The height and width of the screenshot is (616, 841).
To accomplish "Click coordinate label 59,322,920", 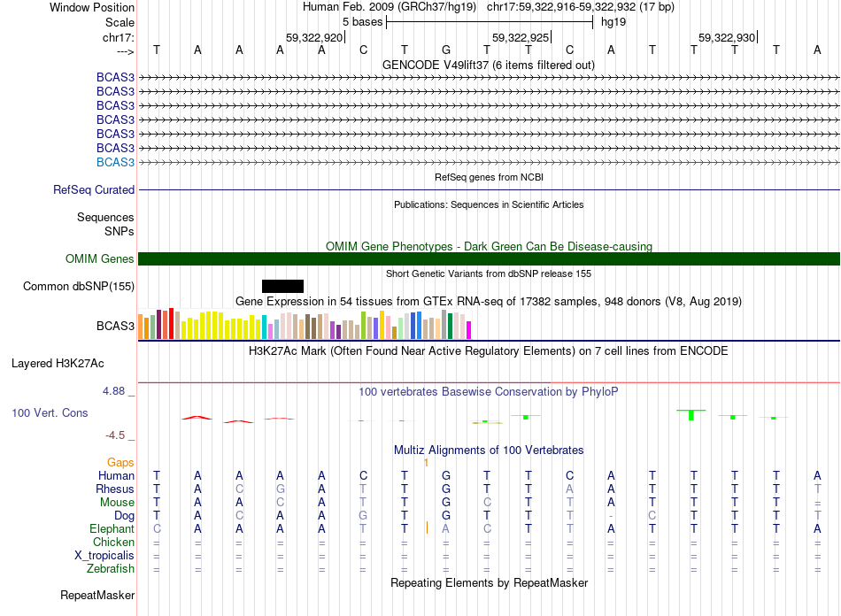I will pos(314,37).
